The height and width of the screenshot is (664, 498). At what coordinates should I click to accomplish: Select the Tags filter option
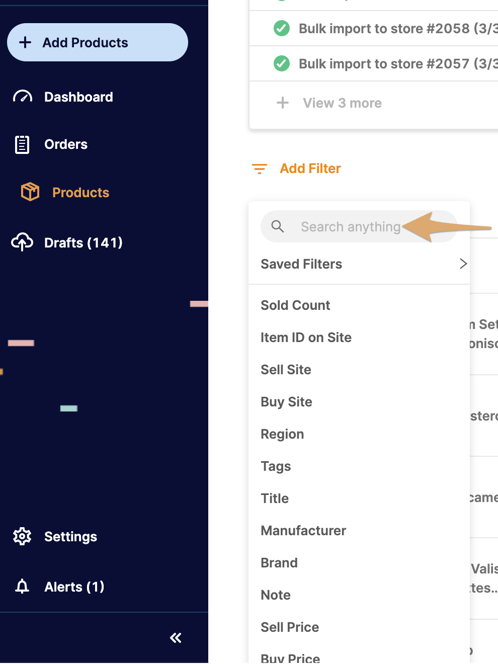pyautogui.click(x=276, y=466)
